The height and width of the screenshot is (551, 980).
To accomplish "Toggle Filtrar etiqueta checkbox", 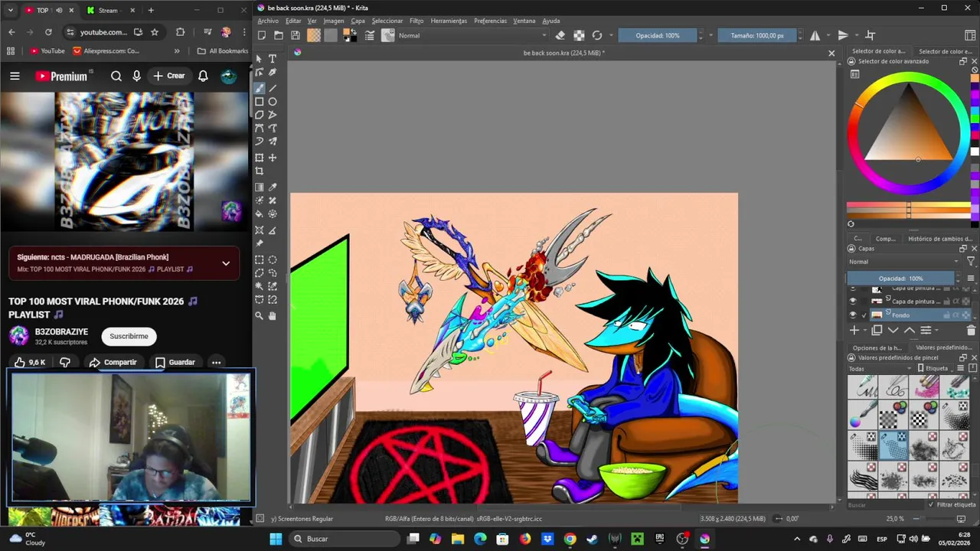I will [932, 504].
